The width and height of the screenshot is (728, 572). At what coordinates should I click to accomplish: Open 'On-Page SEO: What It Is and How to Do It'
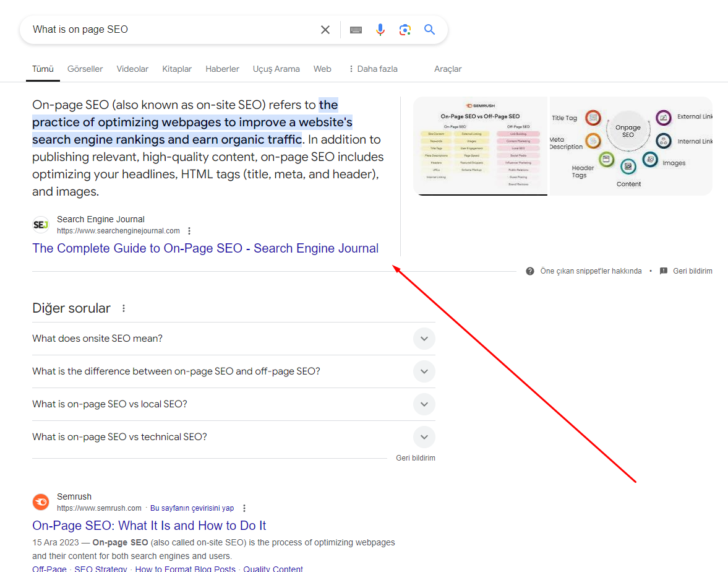coord(149,526)
